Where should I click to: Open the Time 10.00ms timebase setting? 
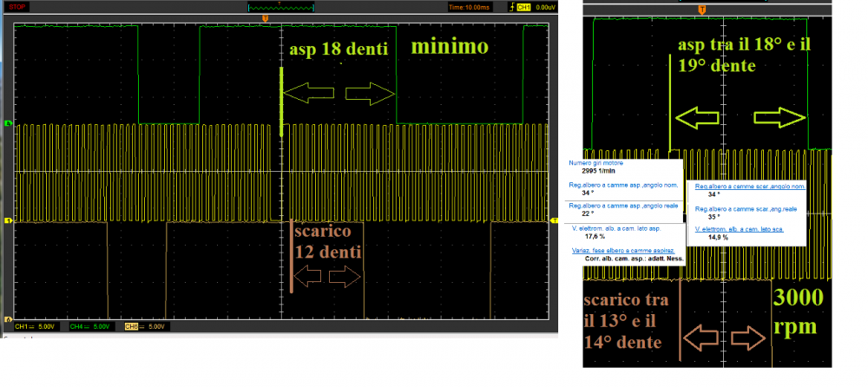pyautogui.click(x=469, y=7)
